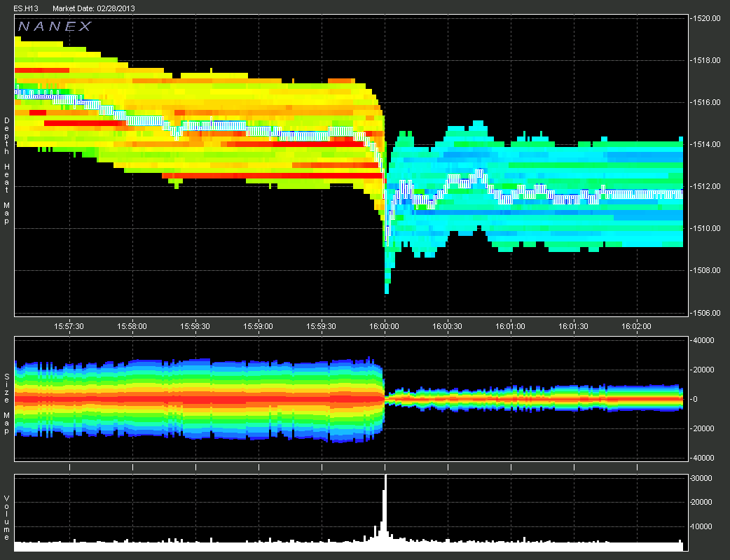Click the 1520.00 price axis label
This screenshot has width=730, height=560.
click(706, 18)
